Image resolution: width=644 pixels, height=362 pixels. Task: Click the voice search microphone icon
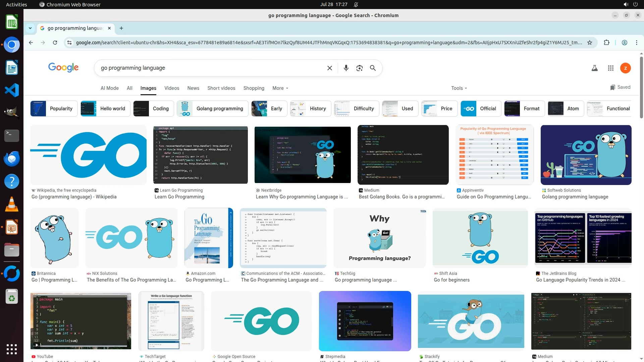point(346,68)
